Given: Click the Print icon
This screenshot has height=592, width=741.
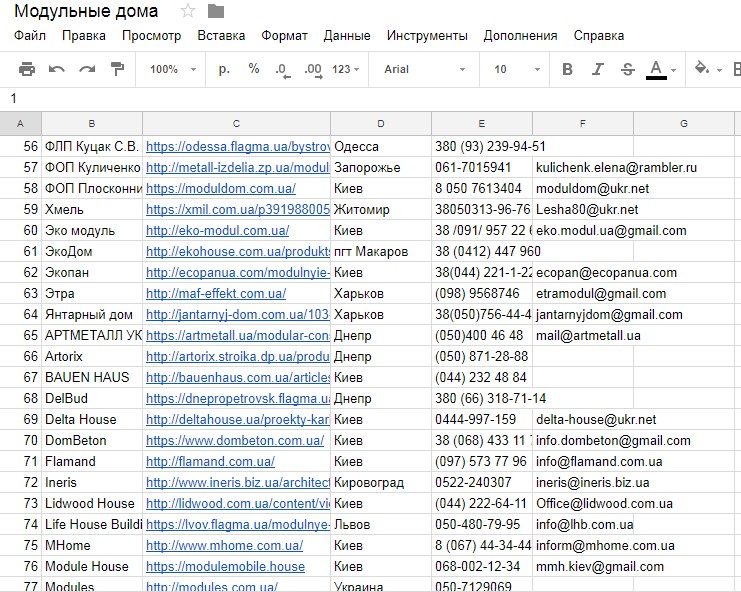Looking at the screenshot, I should click(x=26, y=69).
